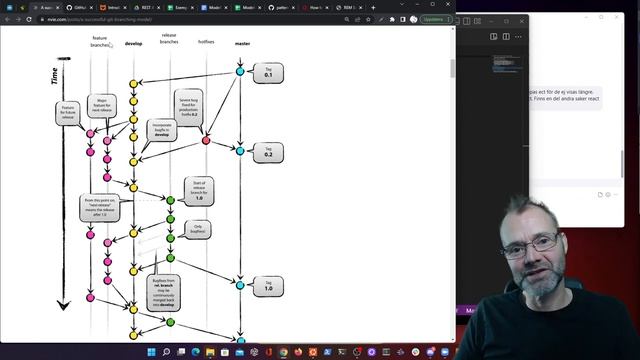Close the currently active git branching tab
Screen dimensions: 640x360
click(58, 7)
